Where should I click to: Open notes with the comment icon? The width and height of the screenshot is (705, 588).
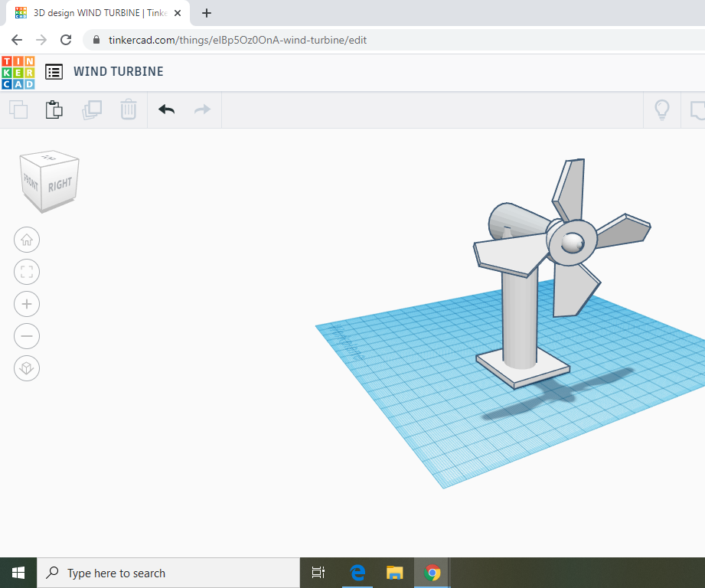coord(697,109)
